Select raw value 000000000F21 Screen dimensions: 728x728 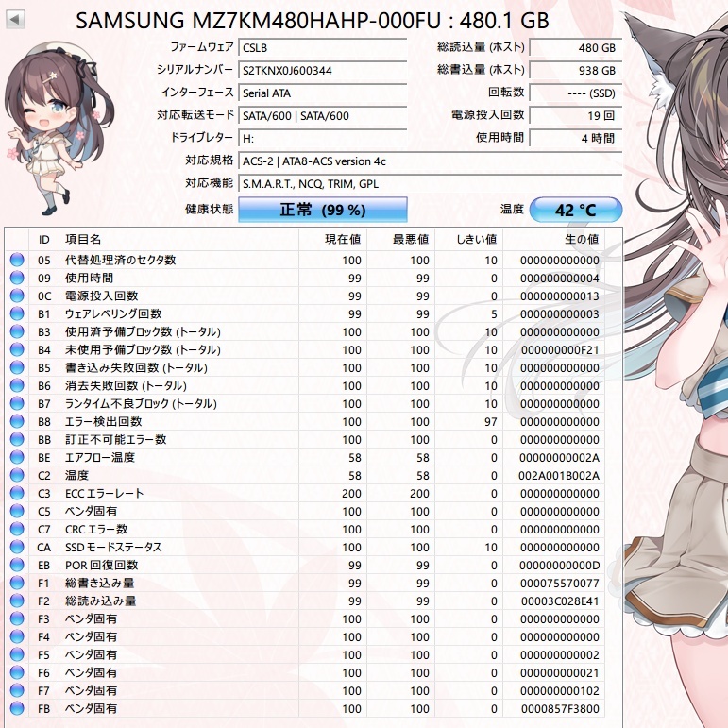pos(560,350)
